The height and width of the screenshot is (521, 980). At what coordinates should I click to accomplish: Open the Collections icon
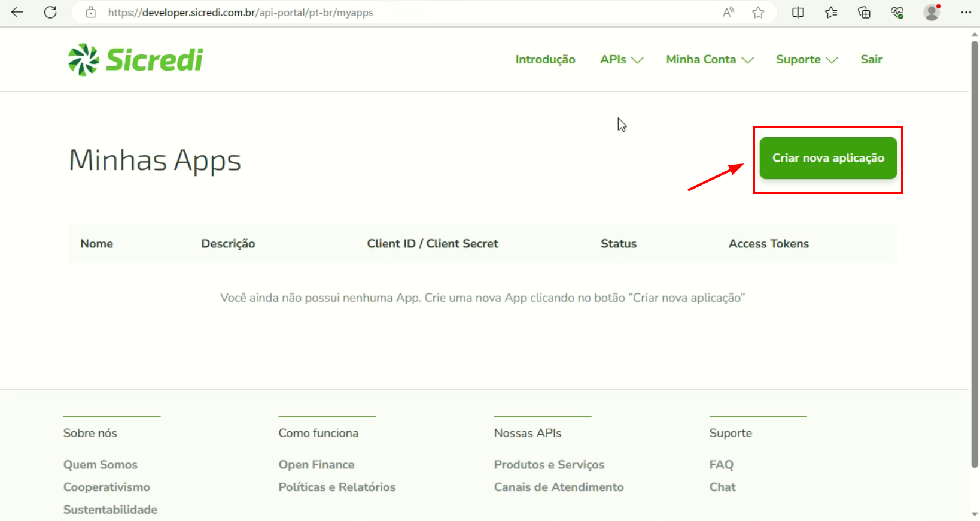[x=864, y=13]
